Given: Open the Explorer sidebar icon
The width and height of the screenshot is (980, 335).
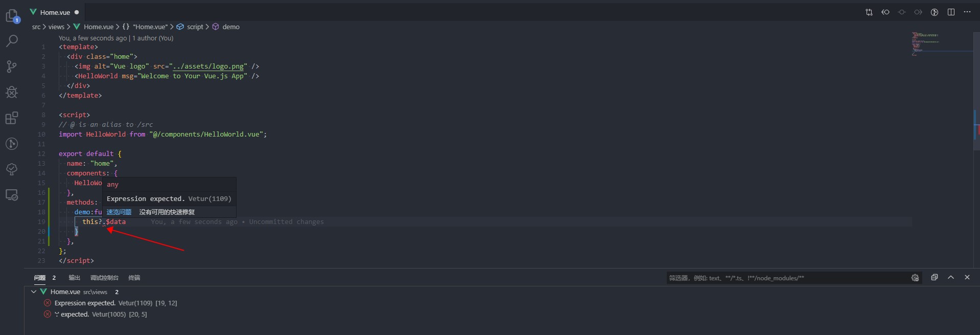Looking at the screenshot, I should pyautogui.click(x=12, y=15).
